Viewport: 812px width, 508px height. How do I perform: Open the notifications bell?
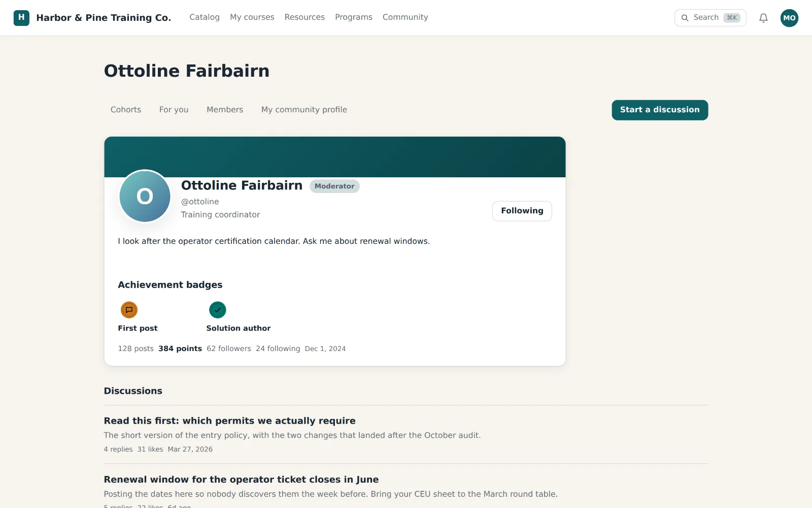point(763,18)
